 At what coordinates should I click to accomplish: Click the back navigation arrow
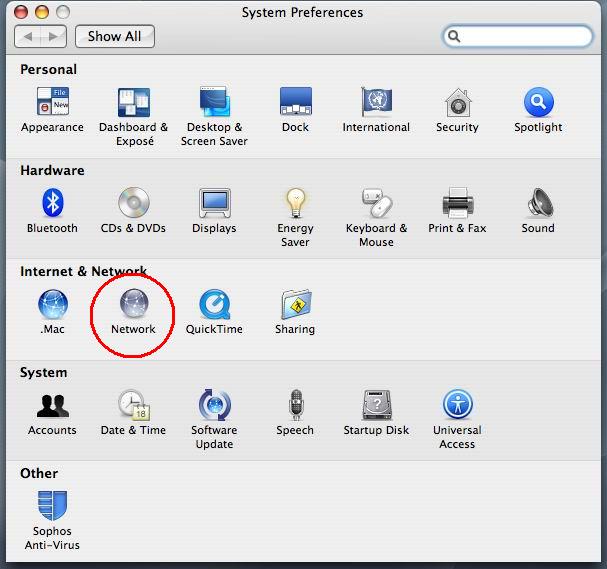(x=29, y=37)
